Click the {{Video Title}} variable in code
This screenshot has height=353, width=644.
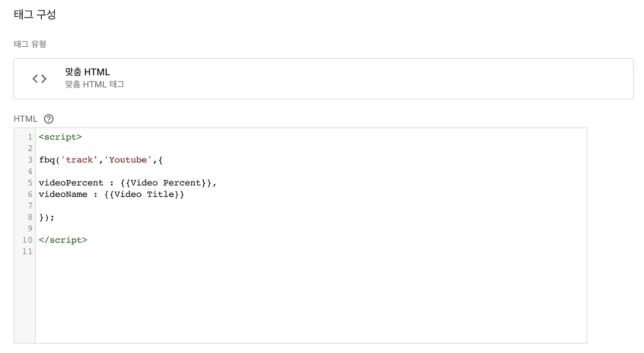144,194
